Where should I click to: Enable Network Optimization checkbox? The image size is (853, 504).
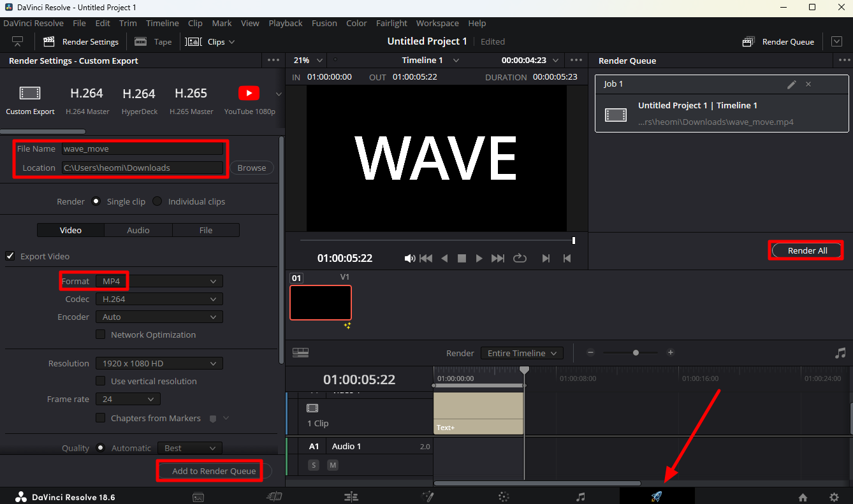pos(100,335)
